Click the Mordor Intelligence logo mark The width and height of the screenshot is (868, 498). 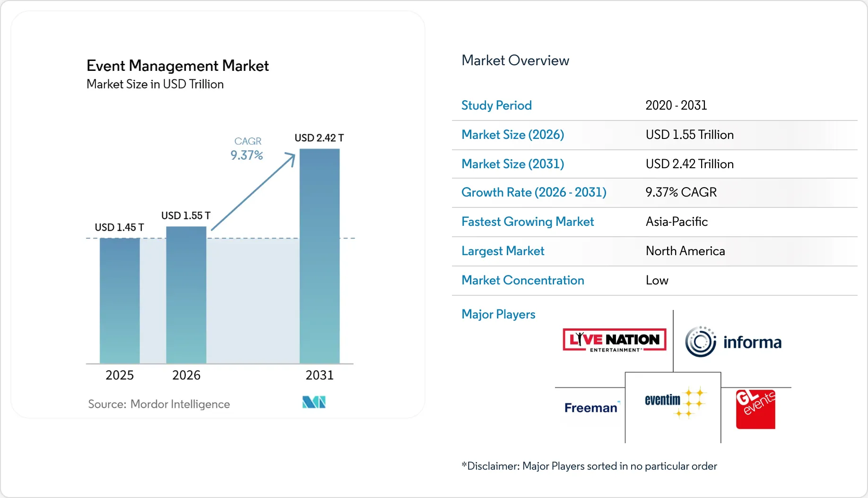pyautogui.click(x=314, y=402)
